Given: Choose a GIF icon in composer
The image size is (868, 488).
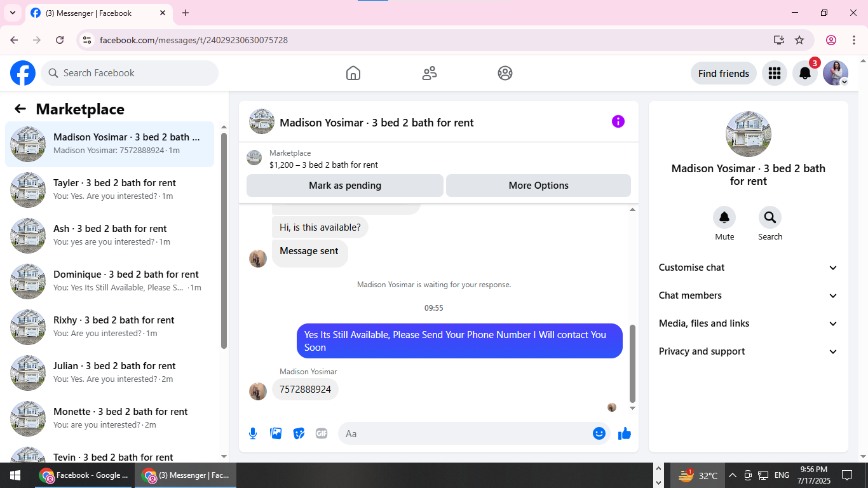Looking at the screenshot, I should coord(322,433).
